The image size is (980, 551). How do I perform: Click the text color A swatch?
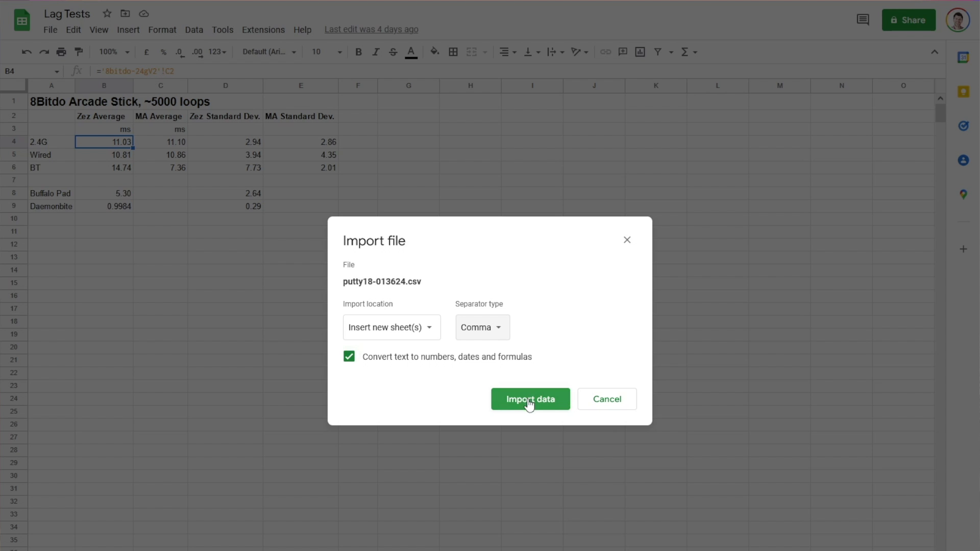click(411, 52)
